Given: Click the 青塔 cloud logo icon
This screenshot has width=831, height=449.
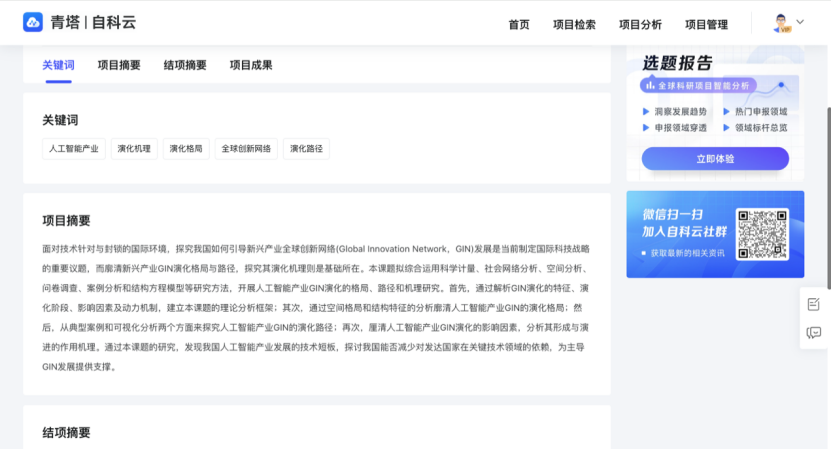Looking at the screenshot, I should [x=33, y=22].
